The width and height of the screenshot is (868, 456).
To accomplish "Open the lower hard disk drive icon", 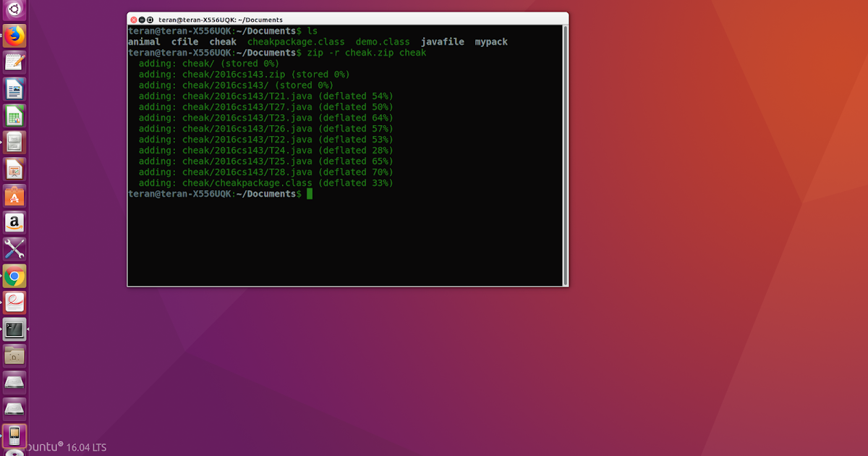I will point(14,408).
